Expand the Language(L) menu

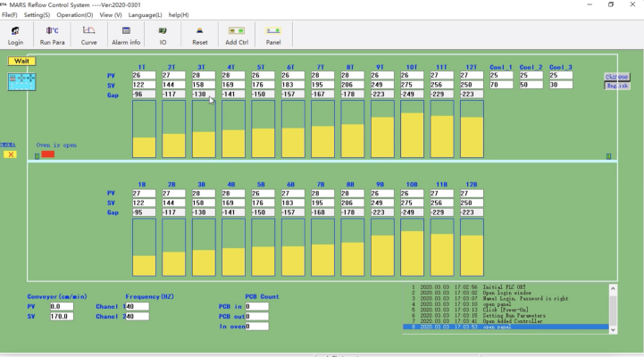pos(144,15)
